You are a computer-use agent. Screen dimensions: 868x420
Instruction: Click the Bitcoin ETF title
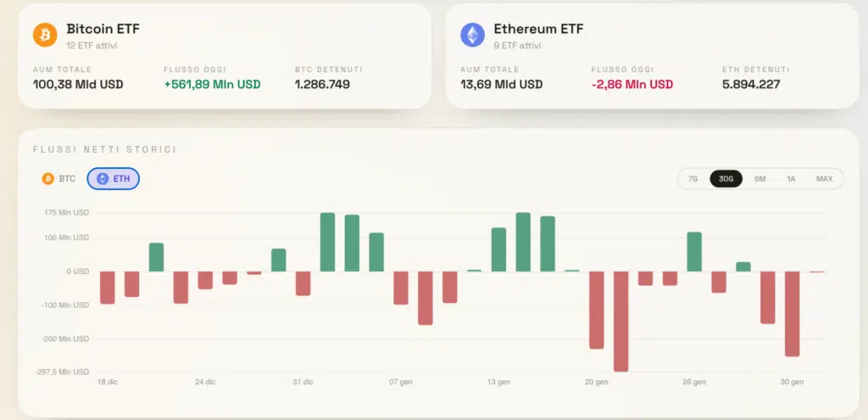[x=103, y=29]
